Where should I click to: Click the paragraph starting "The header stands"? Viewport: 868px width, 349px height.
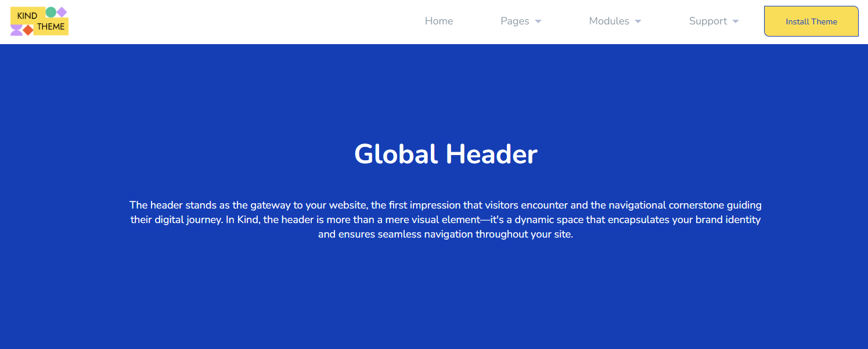tap(446, 220)
